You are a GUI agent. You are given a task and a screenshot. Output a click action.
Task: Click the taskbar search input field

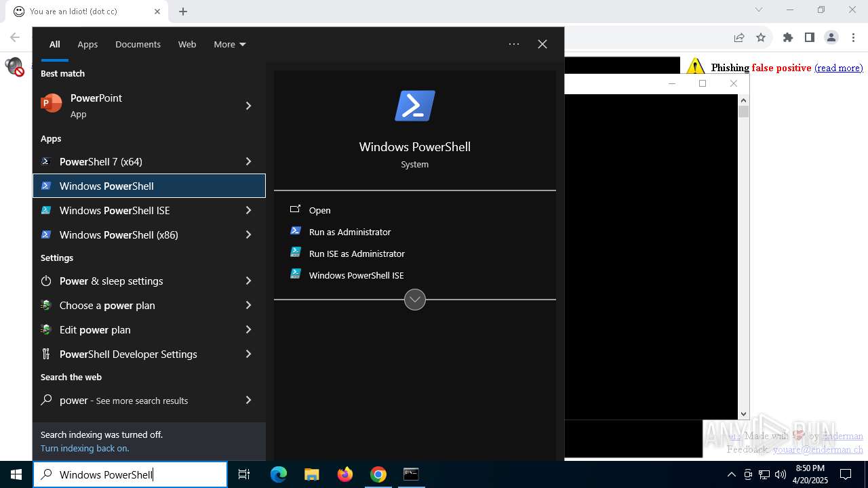[130, 474]
